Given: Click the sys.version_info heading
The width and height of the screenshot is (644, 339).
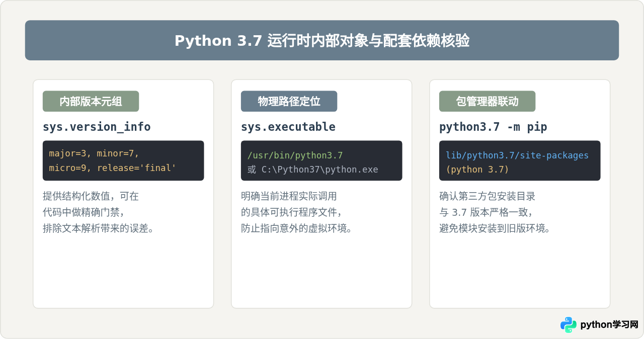Looking at the screenshot, I should (x=97, y=127).
